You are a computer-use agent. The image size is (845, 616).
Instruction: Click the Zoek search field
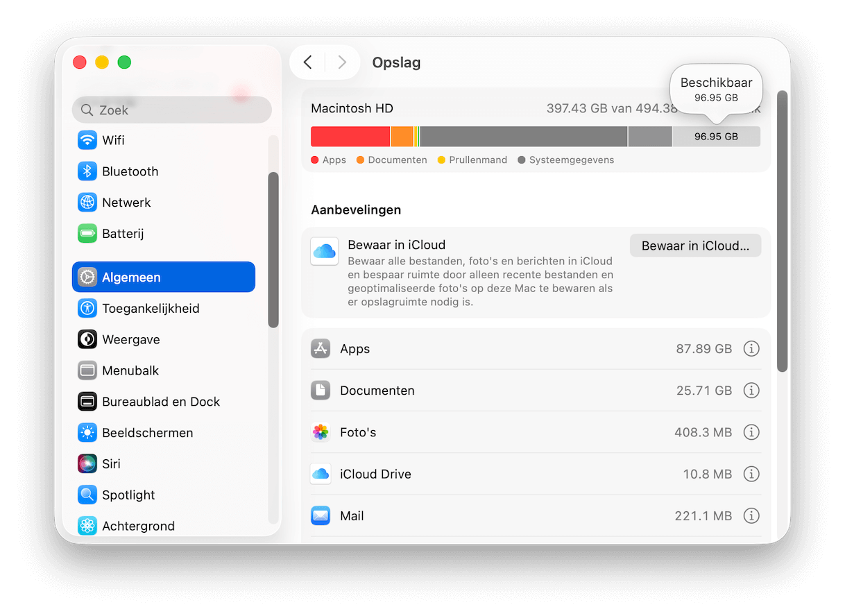click(172, 110)
